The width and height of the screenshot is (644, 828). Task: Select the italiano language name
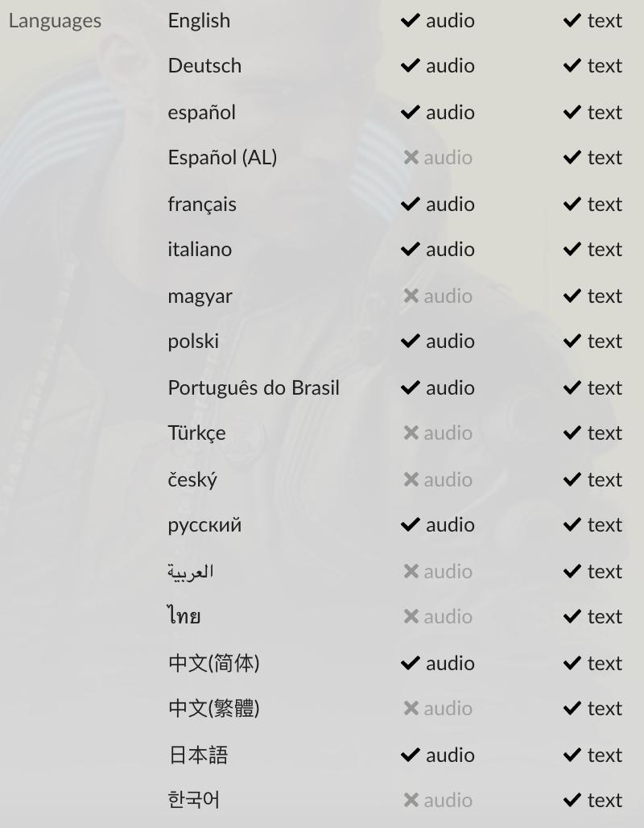tap(200, 250)
